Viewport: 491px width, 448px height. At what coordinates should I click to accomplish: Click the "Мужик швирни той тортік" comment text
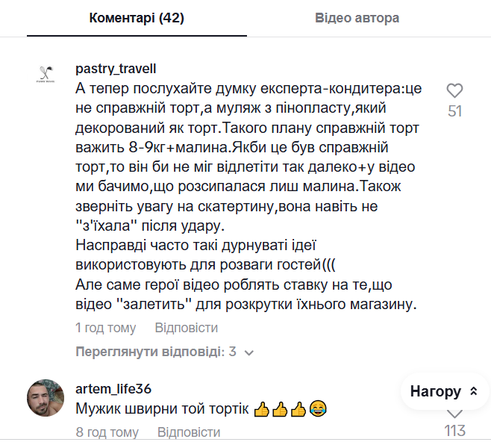[x=163, y=409]
